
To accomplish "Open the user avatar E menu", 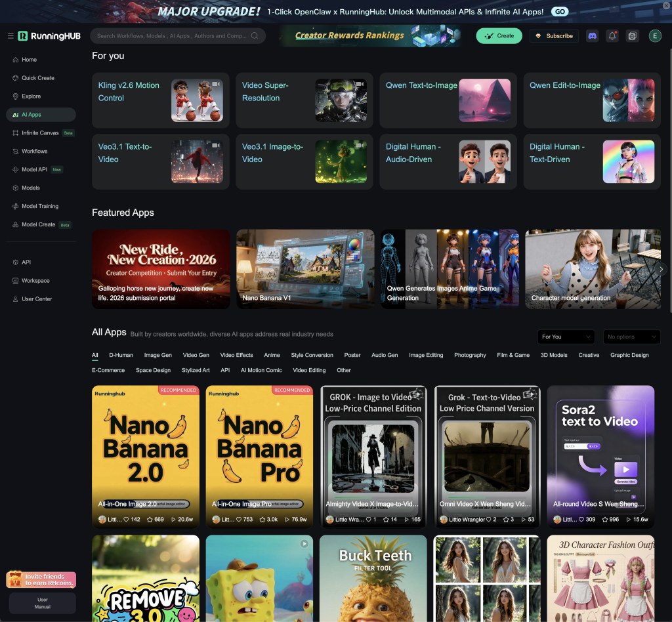I will click(654, 36).
